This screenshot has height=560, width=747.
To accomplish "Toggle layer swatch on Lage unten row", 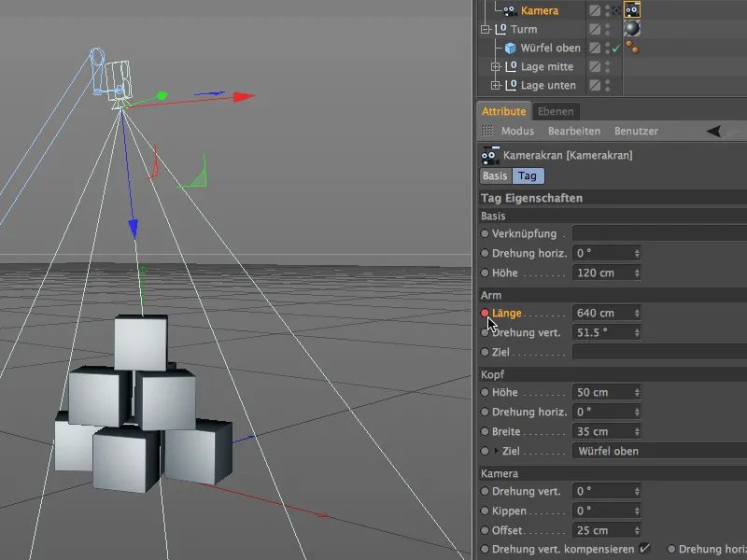I will (x=595, y=85).
